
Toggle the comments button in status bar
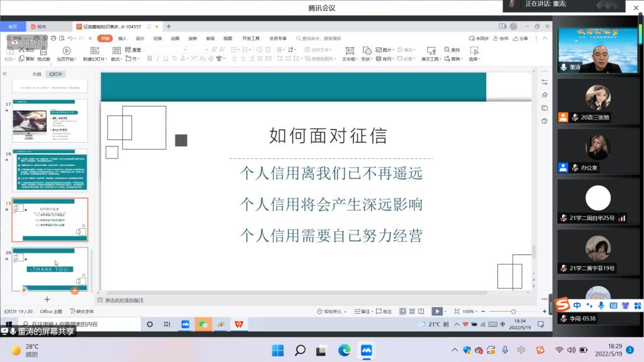point(384,312)
